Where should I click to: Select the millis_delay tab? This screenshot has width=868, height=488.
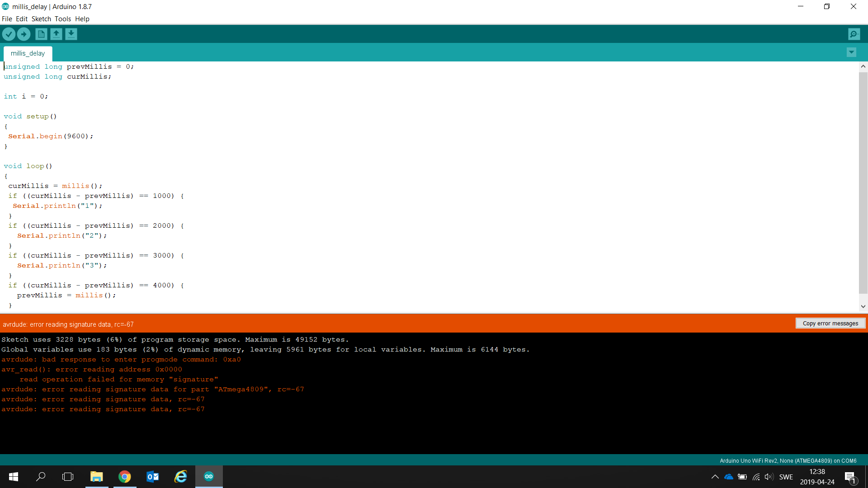point(28,53)
